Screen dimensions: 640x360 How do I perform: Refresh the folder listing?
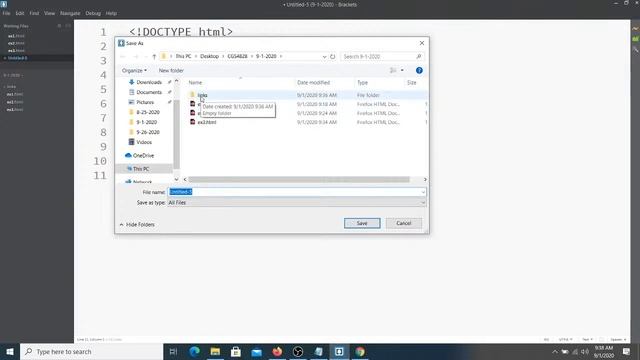pyautogui.click(x=333, y=56)
